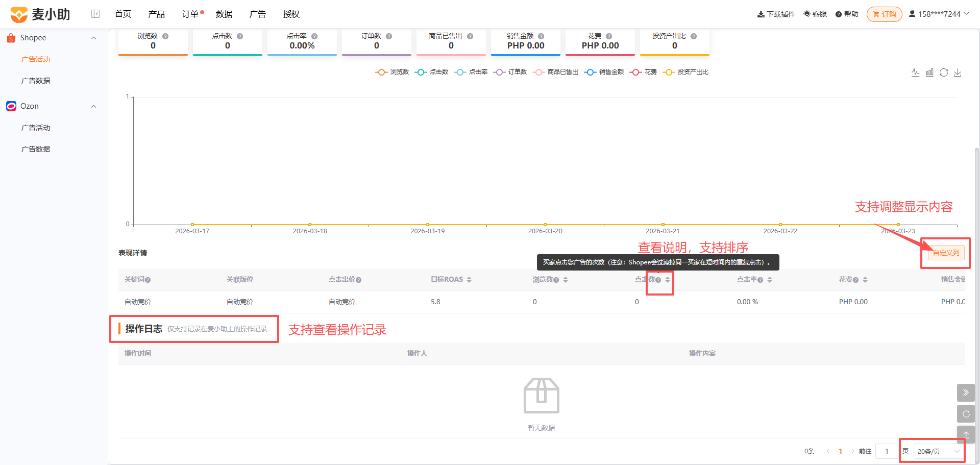Viewport: 980px width, 465px height.
Task: Switch chart to bar view icon
Action: [x=929, y=72]
